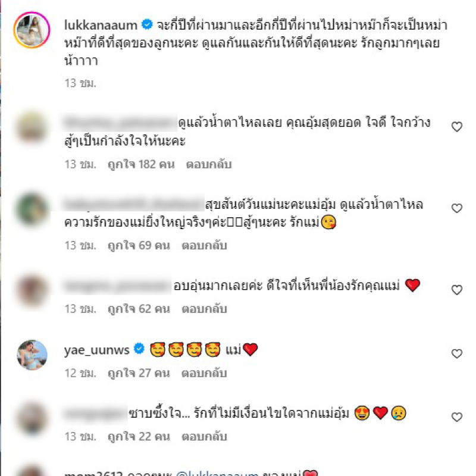Click the yae_uunws username link

[96, 350]
